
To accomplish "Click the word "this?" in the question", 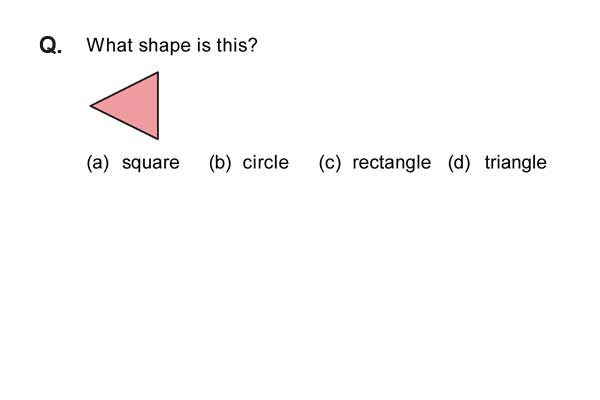I will tap(237, 45).
